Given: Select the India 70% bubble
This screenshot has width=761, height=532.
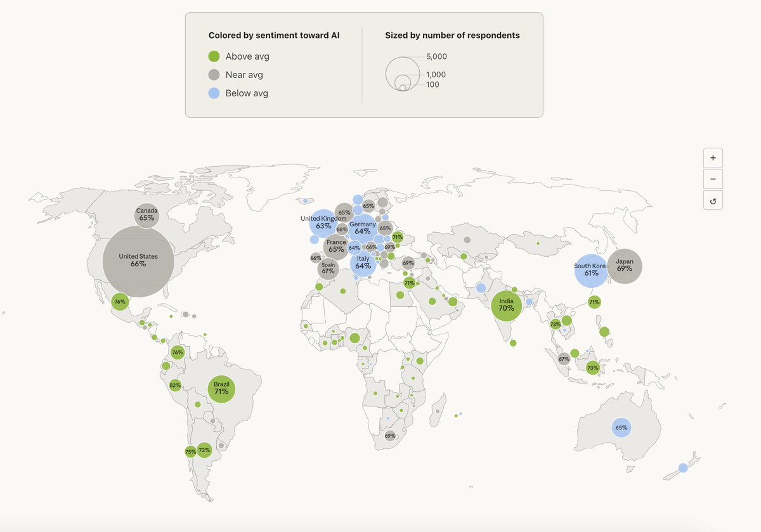Looking at the screenshot, I should click(x=506, y=306).
